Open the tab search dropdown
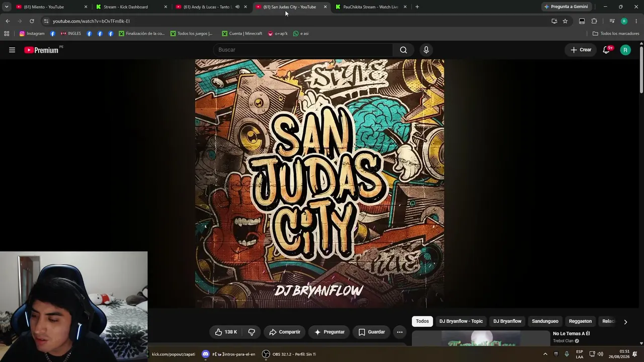 pos(7,7)
